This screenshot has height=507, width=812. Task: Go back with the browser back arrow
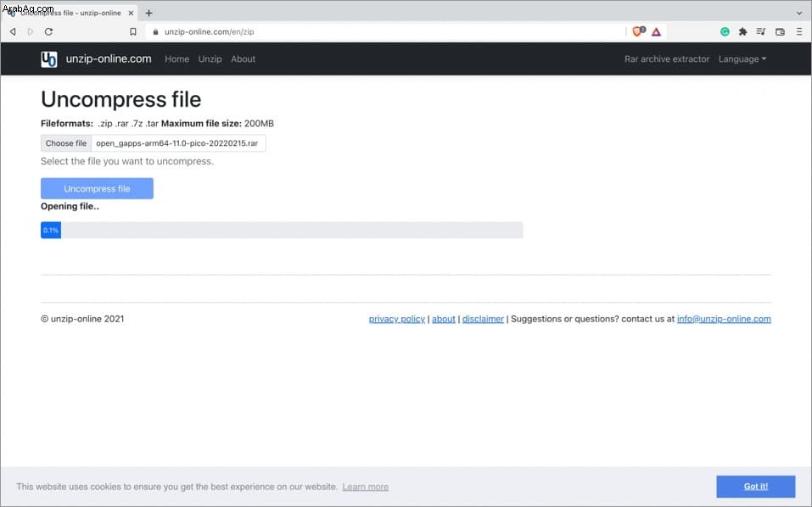[x=13, y=31]
